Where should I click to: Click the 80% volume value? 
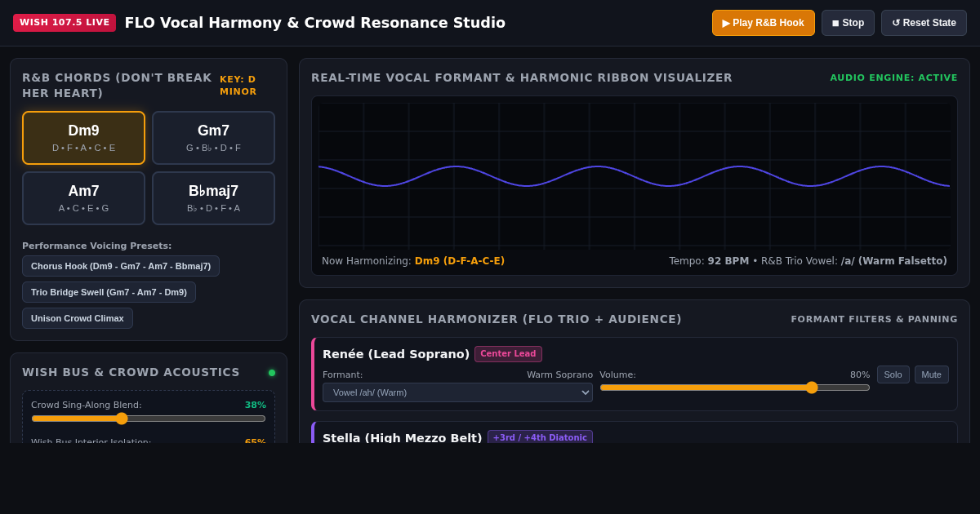pyautogui.click(x=860, y=375)
